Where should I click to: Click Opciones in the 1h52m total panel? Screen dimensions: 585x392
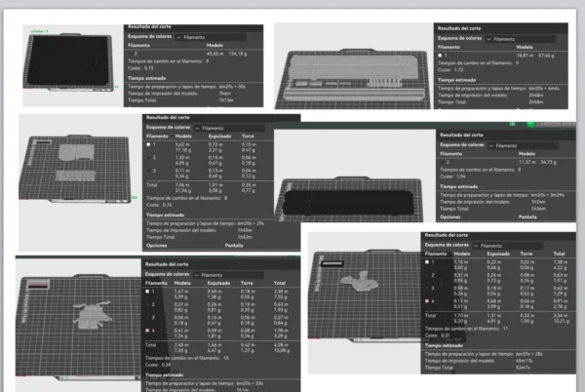coord(157,246)
